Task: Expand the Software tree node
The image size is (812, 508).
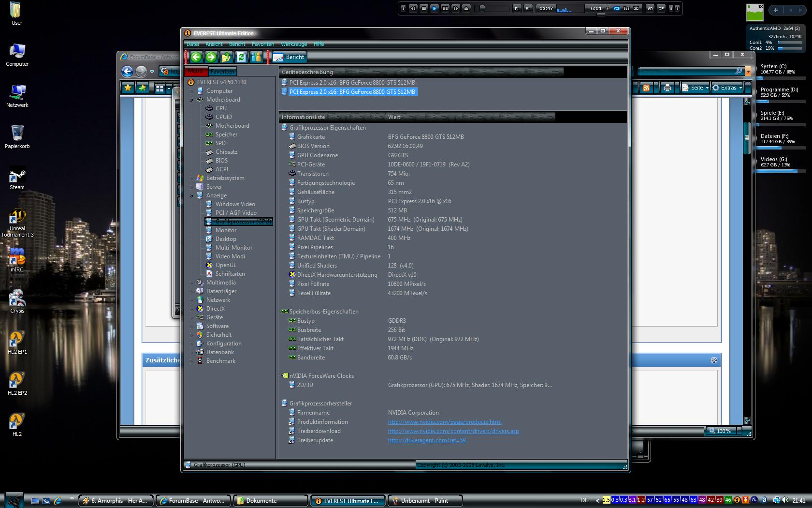Action: (192, 326)
